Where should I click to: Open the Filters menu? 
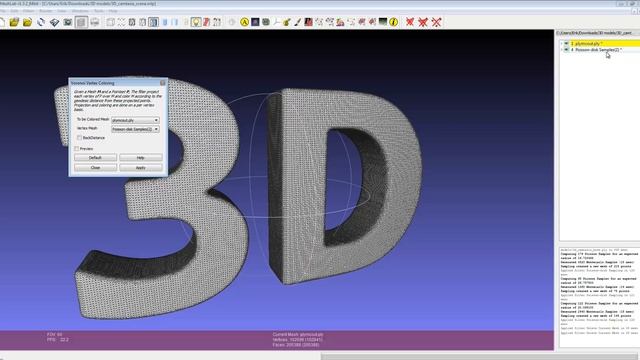coord(29,11)
